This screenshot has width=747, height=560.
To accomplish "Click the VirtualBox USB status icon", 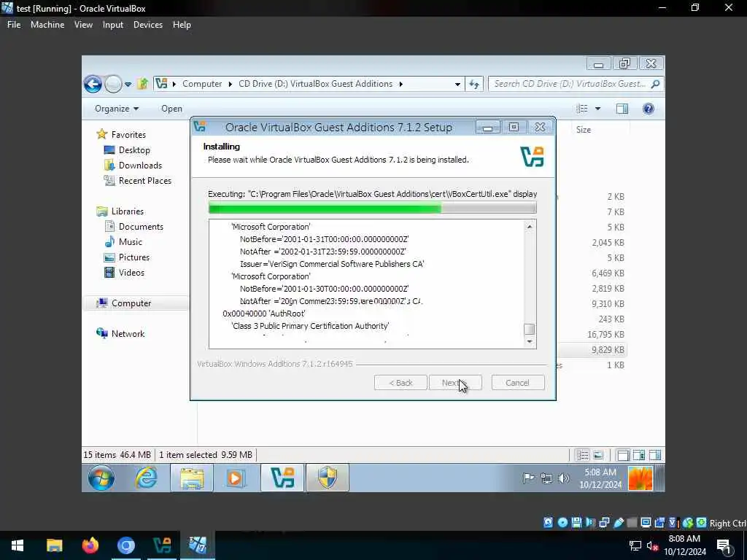I will coord(619,523).
